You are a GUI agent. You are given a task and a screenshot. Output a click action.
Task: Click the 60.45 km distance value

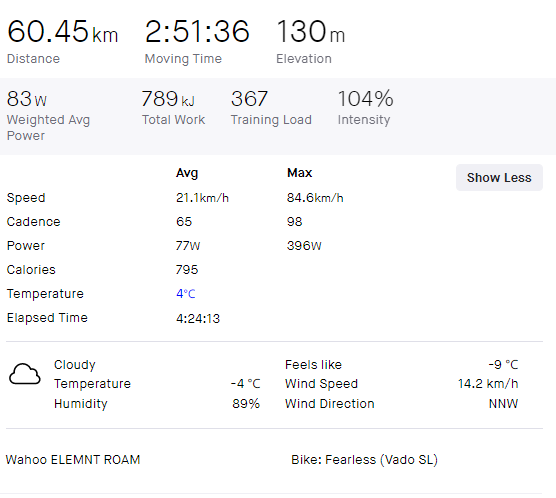[x=62, y=32]
